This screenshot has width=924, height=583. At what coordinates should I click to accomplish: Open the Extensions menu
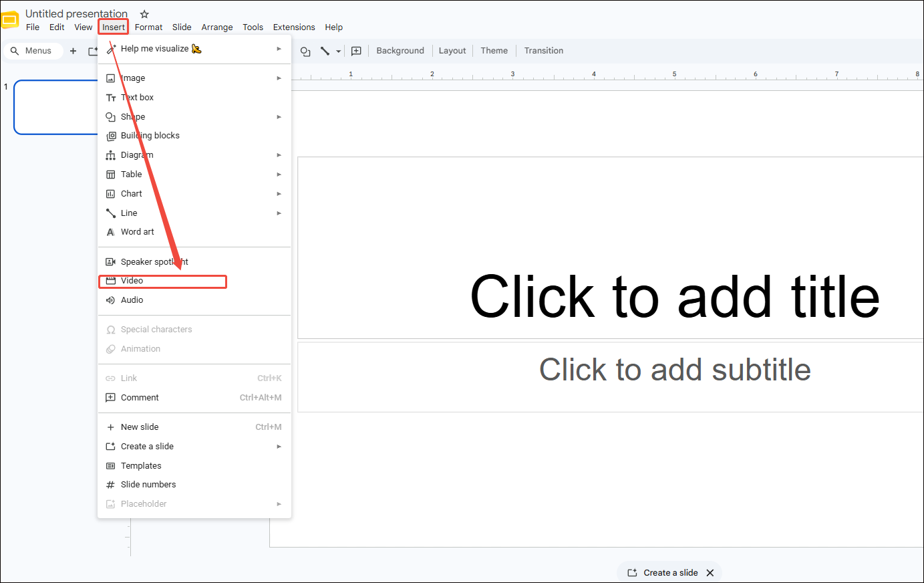pyautogui.click(x=294, y=27)
